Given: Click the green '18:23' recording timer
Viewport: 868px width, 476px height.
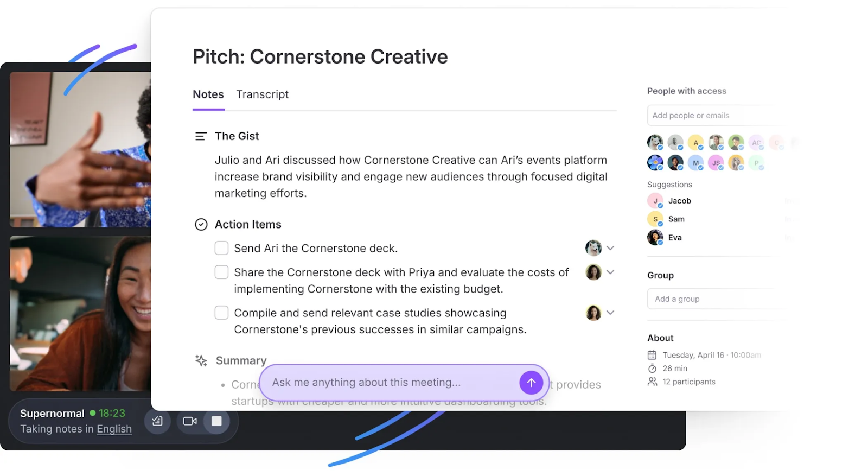Looking at the screenshot, I should point(112,414).
